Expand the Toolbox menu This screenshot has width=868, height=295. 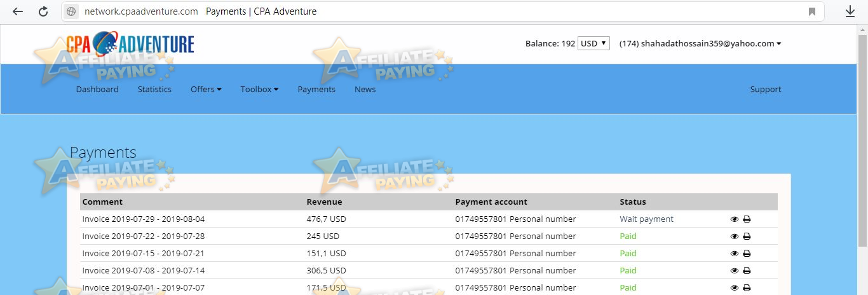click(x=259, y=90)
